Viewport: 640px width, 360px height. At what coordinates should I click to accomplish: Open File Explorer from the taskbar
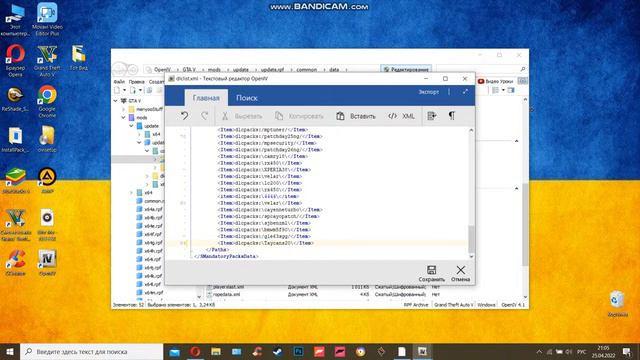click(x=216, y=351)
